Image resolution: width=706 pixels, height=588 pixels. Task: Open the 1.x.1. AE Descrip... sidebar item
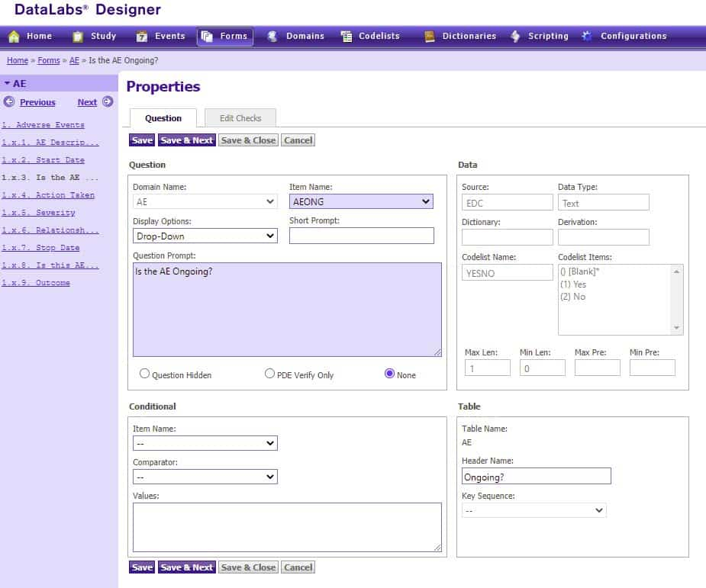50,142
